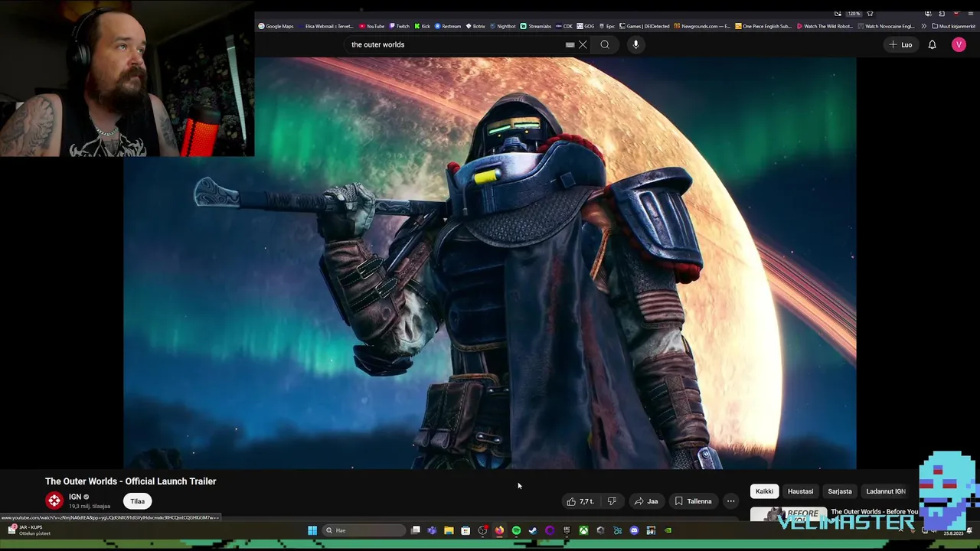Open the Twitch bookmark
Screen dimensions: 980x551
click(x=399, y=26)
